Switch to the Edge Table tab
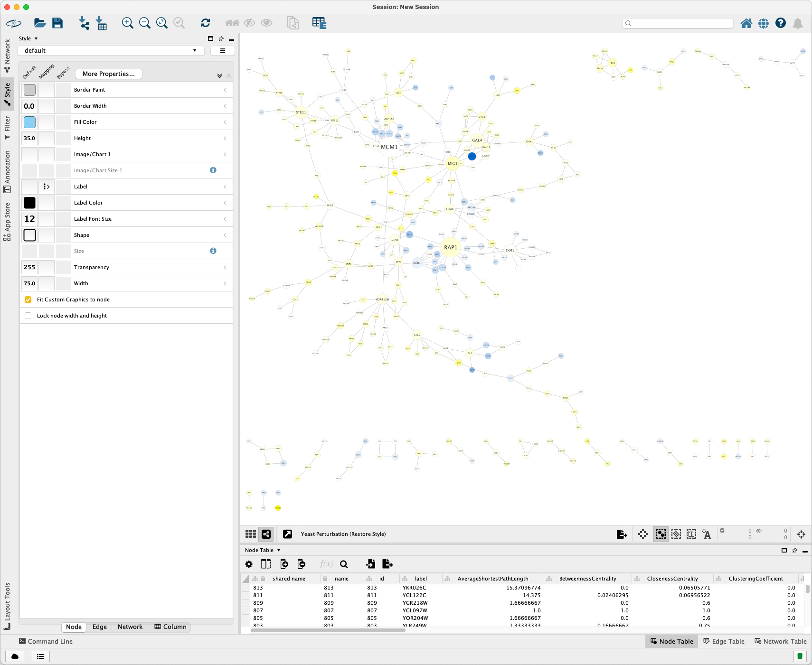Screen dimensions: 812x665 723,641
